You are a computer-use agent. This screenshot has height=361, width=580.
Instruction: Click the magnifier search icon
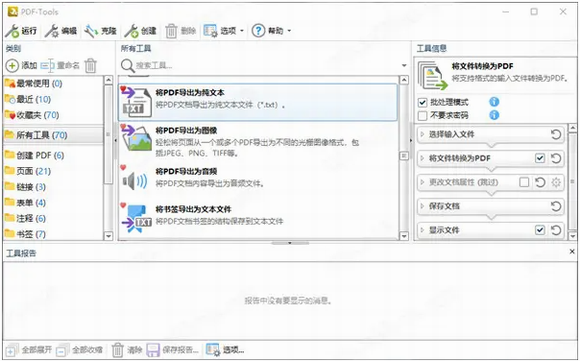tap(128, 66)
